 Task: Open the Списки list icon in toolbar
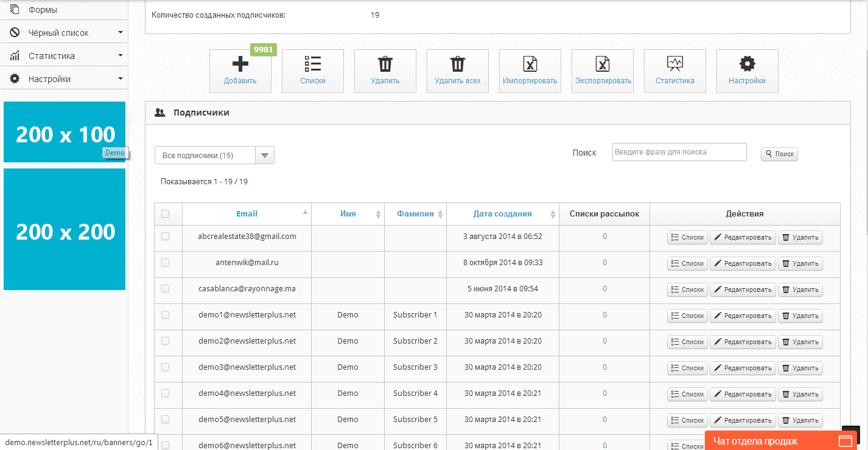click(x=312, y=64)
